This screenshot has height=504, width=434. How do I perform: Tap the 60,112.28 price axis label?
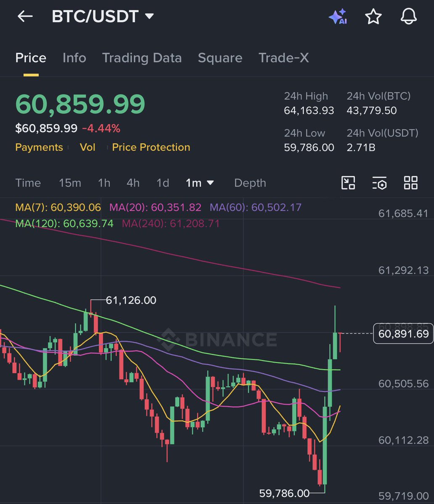pos(403,440)
